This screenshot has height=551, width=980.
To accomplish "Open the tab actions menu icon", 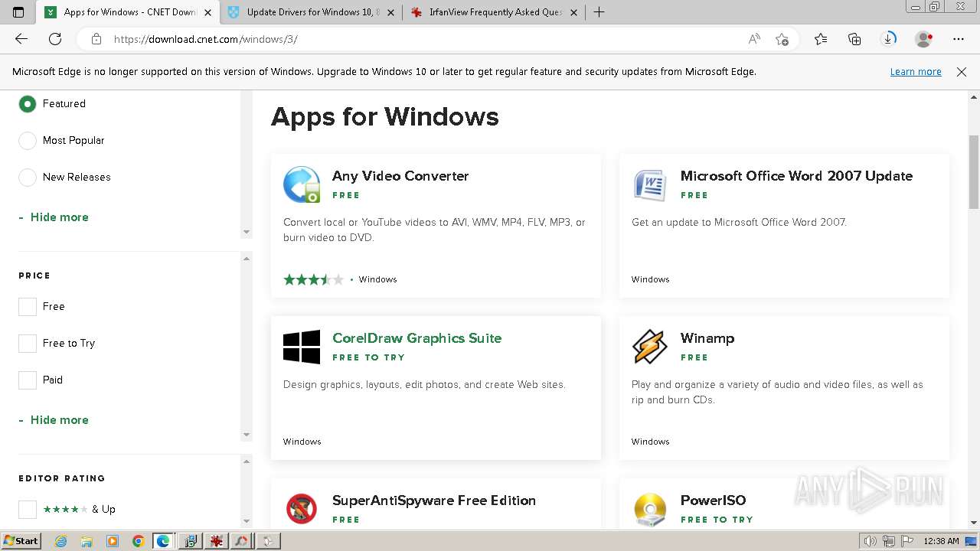I will [x=18, y=12].
